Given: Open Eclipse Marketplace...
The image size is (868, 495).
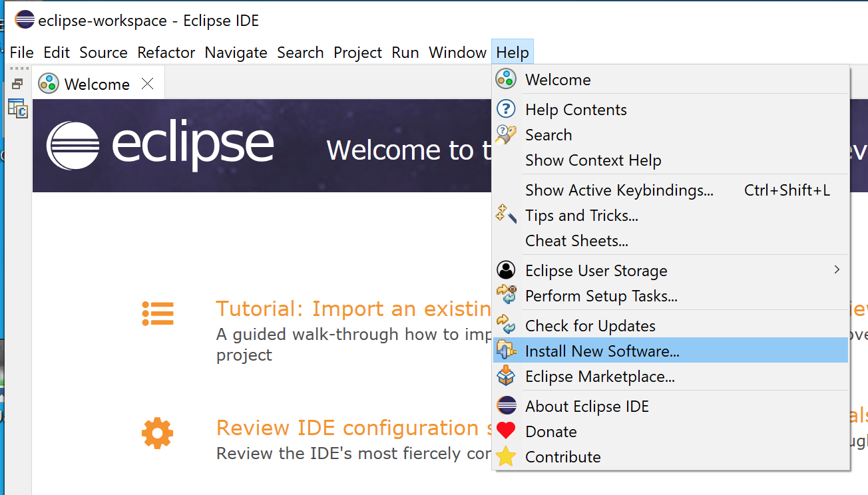Looking at the screenshot, I should pyautogui.click(x=671, y=376).
